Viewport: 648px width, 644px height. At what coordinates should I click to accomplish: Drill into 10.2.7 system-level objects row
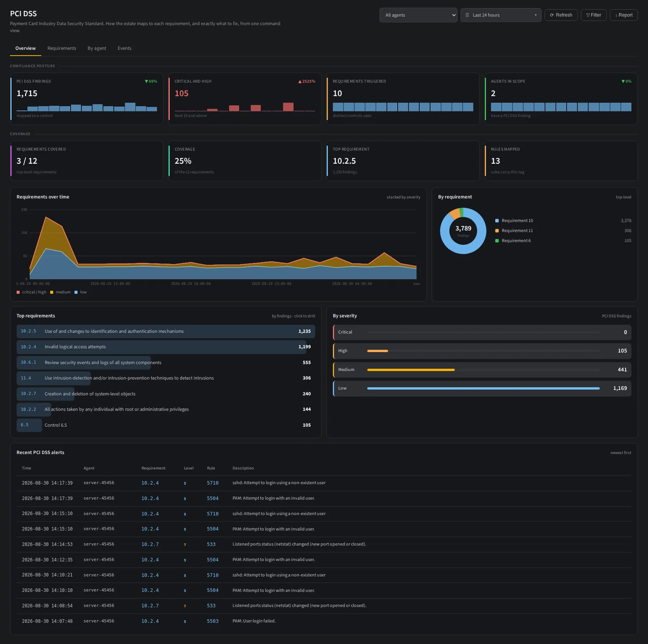[x=166, y=394]
